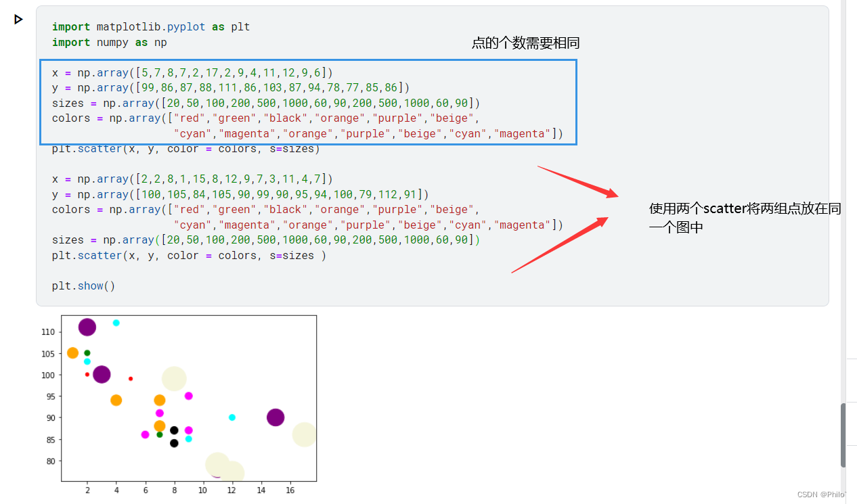Click the x array line starting with 2,2,8

coord(192,179)
